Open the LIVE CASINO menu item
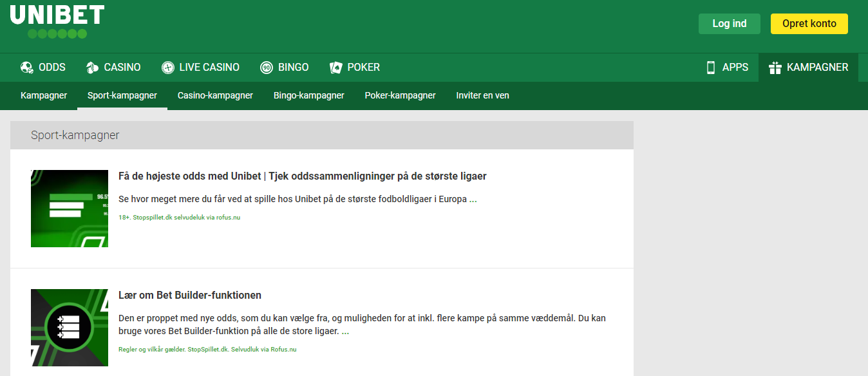The image size is (868, 376). coord(200,68)
